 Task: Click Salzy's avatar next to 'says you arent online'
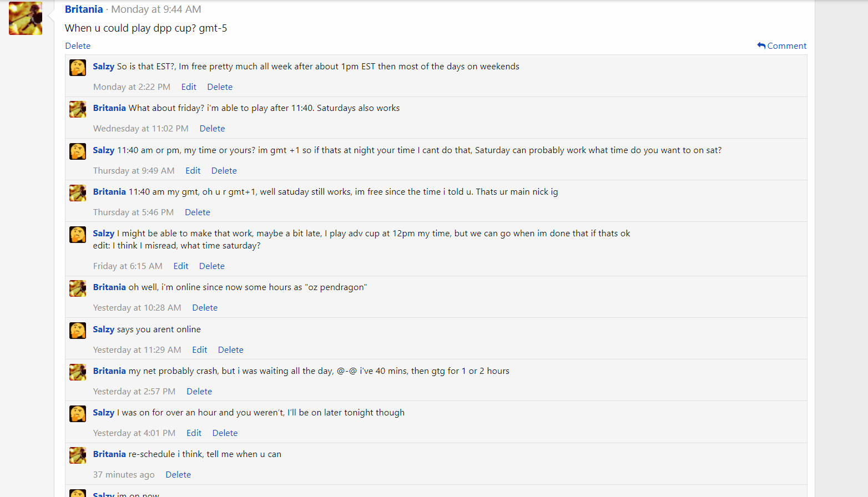point(78,331)
